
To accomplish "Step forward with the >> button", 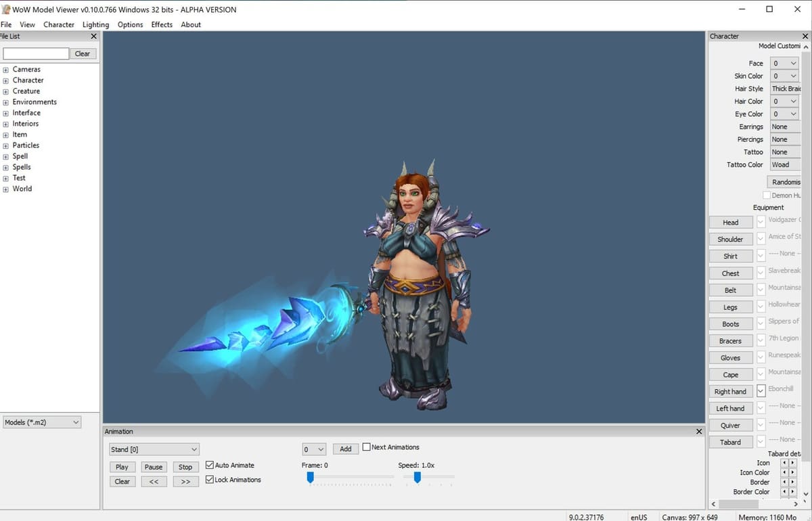I will click(x=185, y=482).
